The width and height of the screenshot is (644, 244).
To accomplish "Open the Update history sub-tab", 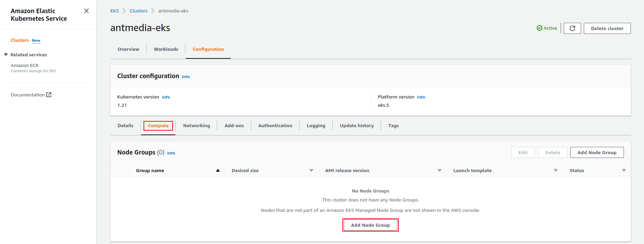I will pyautogui.click(x=357, y=125).
